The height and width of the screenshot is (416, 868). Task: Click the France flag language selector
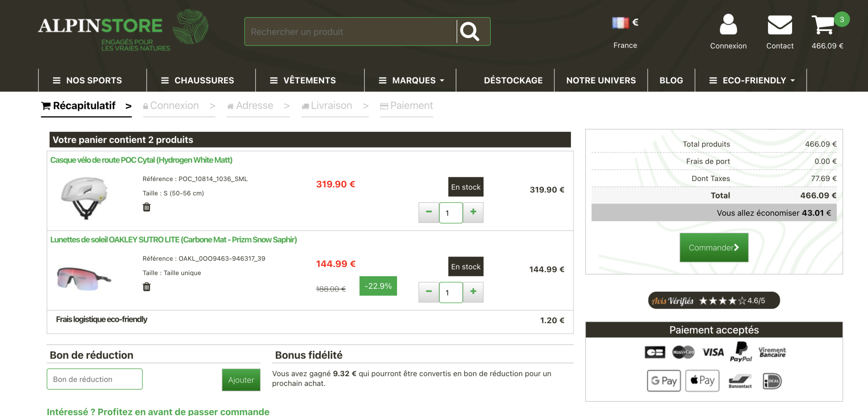(620, 22)
